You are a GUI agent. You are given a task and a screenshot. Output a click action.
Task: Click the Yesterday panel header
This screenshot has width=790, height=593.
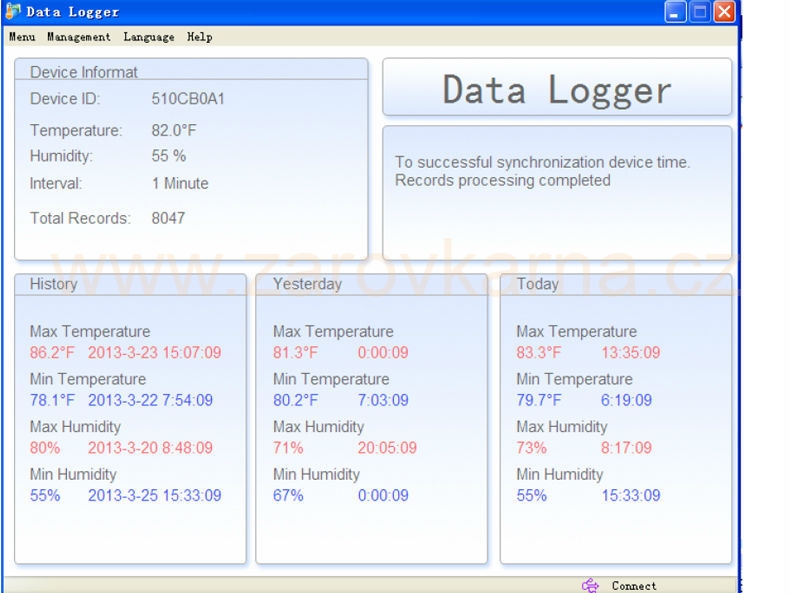[x=371, y=284]
